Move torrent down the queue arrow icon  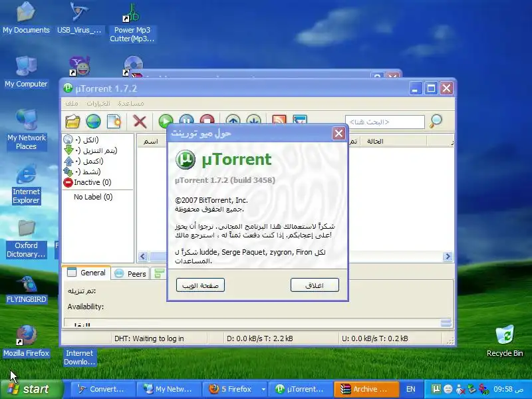[x=253, y=120]
